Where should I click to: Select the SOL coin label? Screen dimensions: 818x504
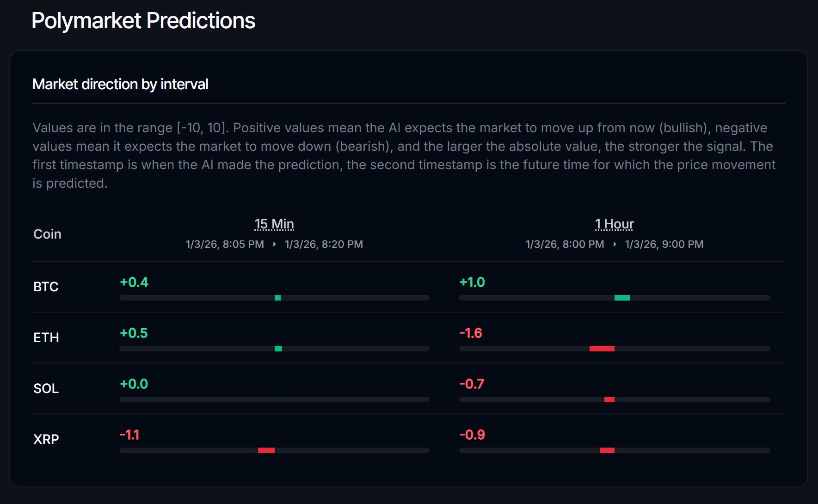(45, 388)
